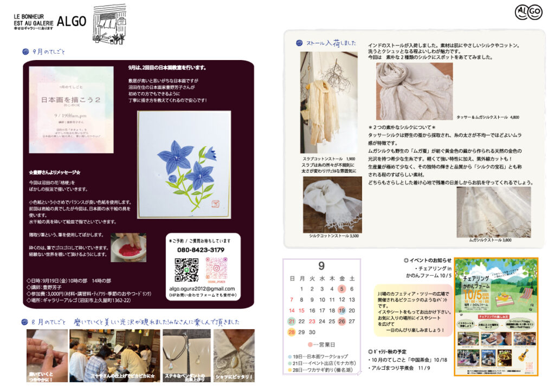Viewport: 555px width, 392px height.
Task: Click the LINE icon inside the black QR code
Action: click(x=187, y=270)
